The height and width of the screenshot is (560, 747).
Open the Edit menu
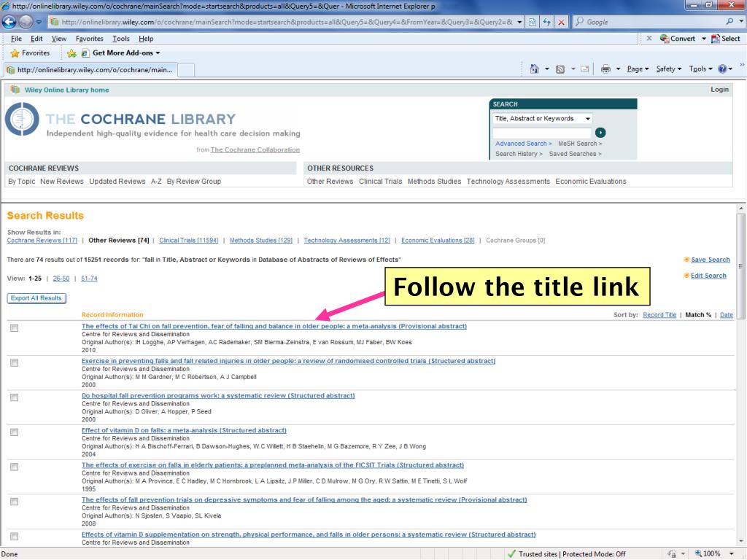point(36,39)
